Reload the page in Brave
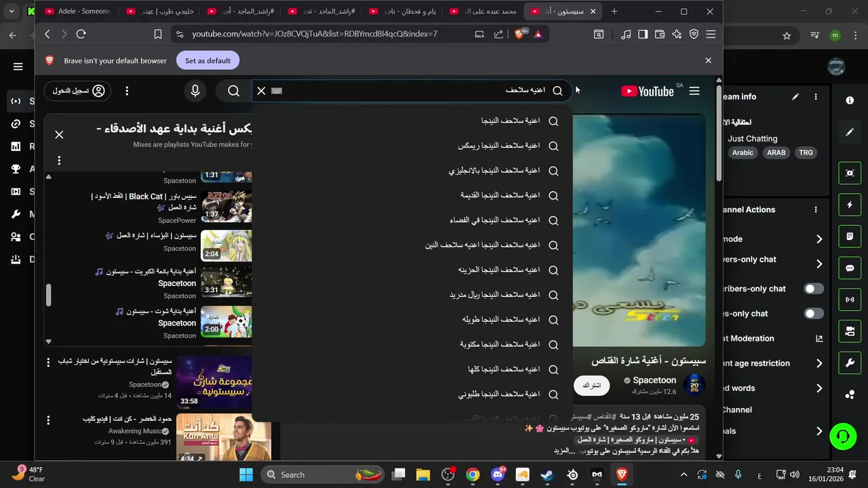This screenshot has height=488, width=868. pyautogui.click(x=81, y=34)
